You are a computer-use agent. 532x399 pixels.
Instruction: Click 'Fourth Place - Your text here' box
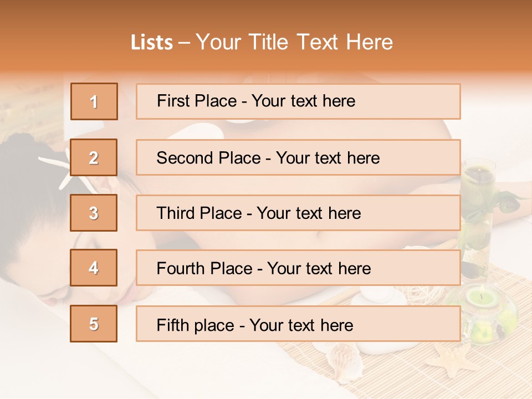298,268
